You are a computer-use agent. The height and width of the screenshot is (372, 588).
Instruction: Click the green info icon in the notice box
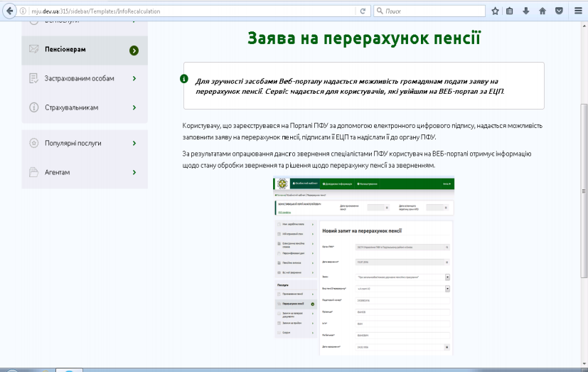click(x=183, y=79)
